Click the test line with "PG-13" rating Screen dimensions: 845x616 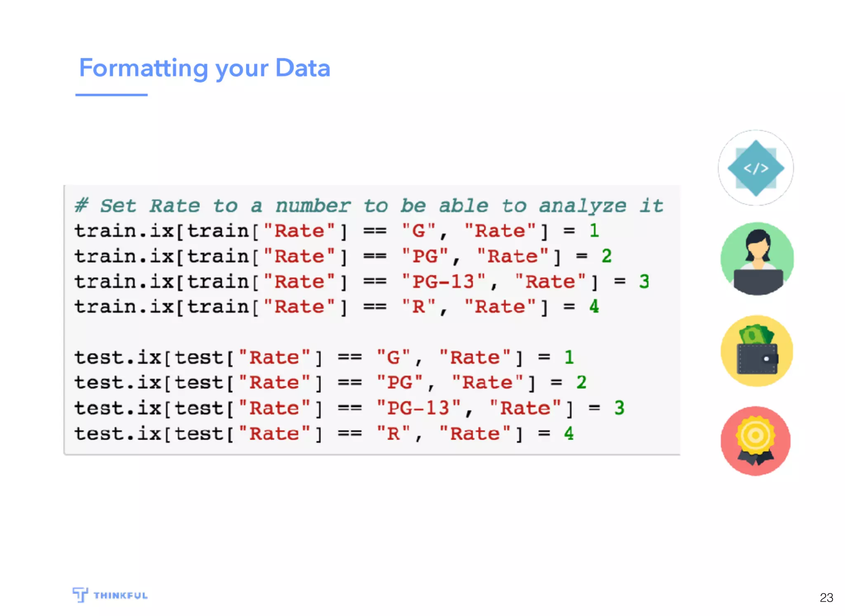coord(349,408)
